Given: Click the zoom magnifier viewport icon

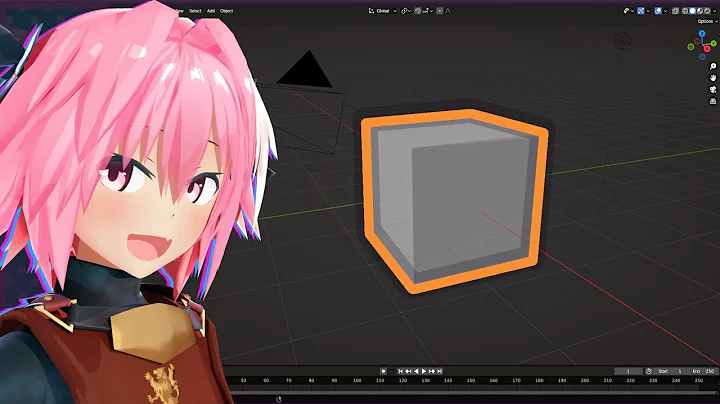Looking at the screenshot, I should [x=713, y=67].
